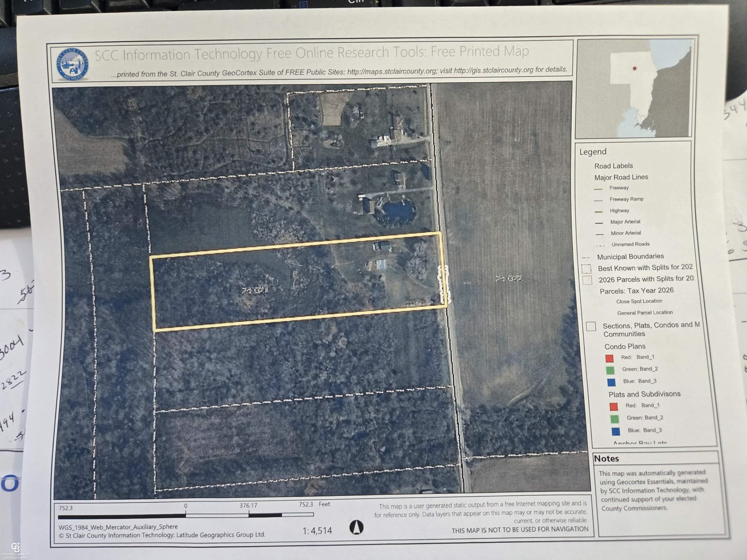Viewport: 747px width, 560px height.
Task: Click the 'Condo Plans' legend heading
Action: (x=625, y=346)
